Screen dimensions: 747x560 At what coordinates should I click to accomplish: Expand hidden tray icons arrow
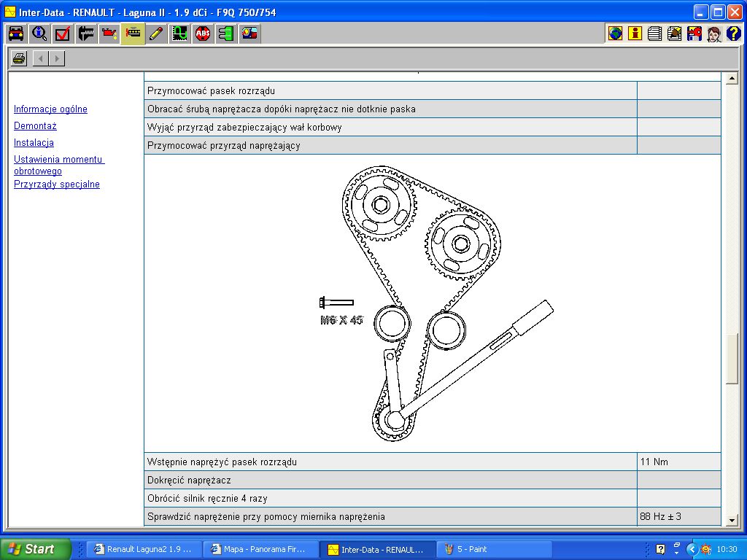[692, 549]
